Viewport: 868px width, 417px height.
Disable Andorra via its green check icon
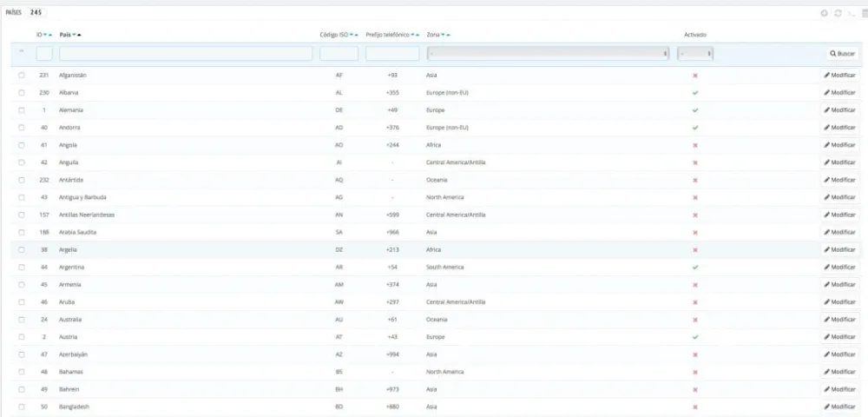(695, 128)
